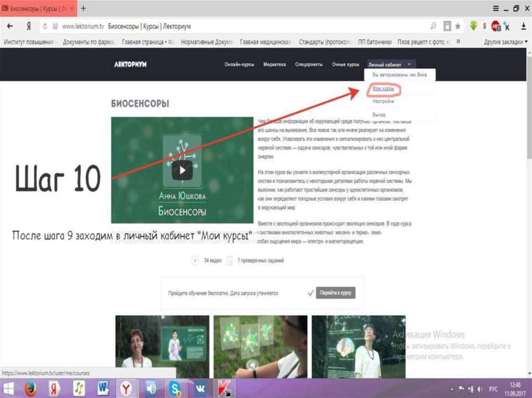
Task: Open the Yandex home Я button
Action: click(29, 26)
